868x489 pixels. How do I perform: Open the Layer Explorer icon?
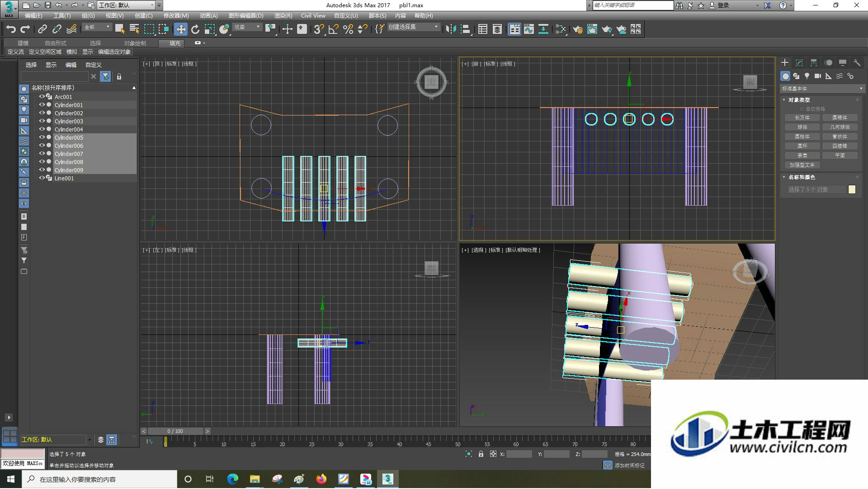point(497,29)
